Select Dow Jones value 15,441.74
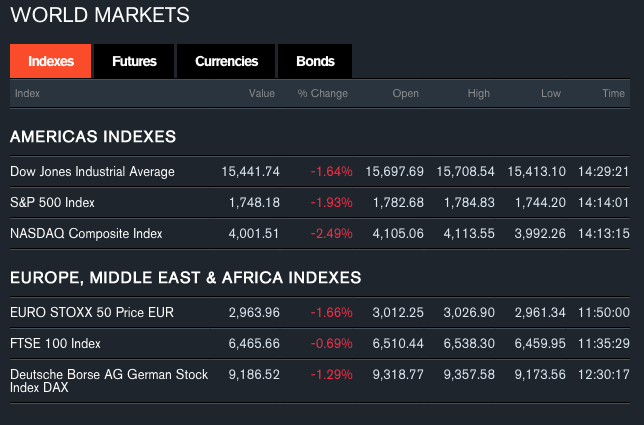 (251, 172)
